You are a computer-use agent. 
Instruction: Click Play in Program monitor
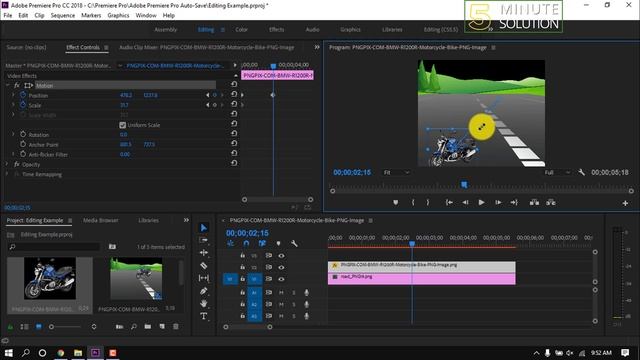tap(481, 202)
